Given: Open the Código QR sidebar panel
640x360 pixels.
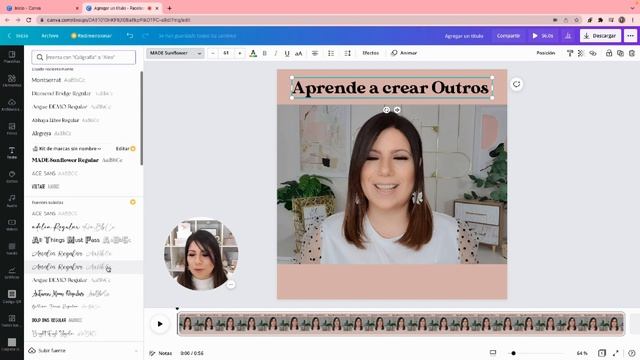Looking at the screenshot, I should tap(12, 296).
